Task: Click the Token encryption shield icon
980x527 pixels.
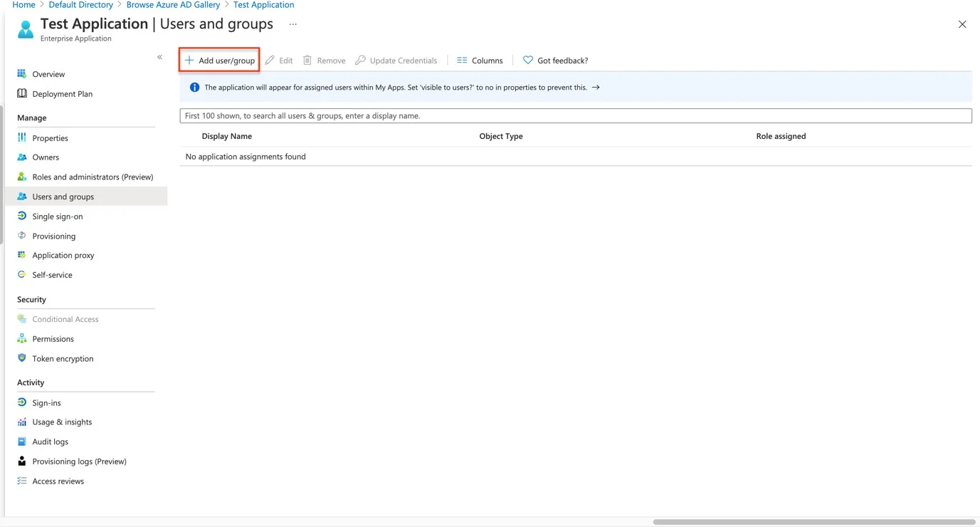Action: pyautogui.click(x=22, y=358)
